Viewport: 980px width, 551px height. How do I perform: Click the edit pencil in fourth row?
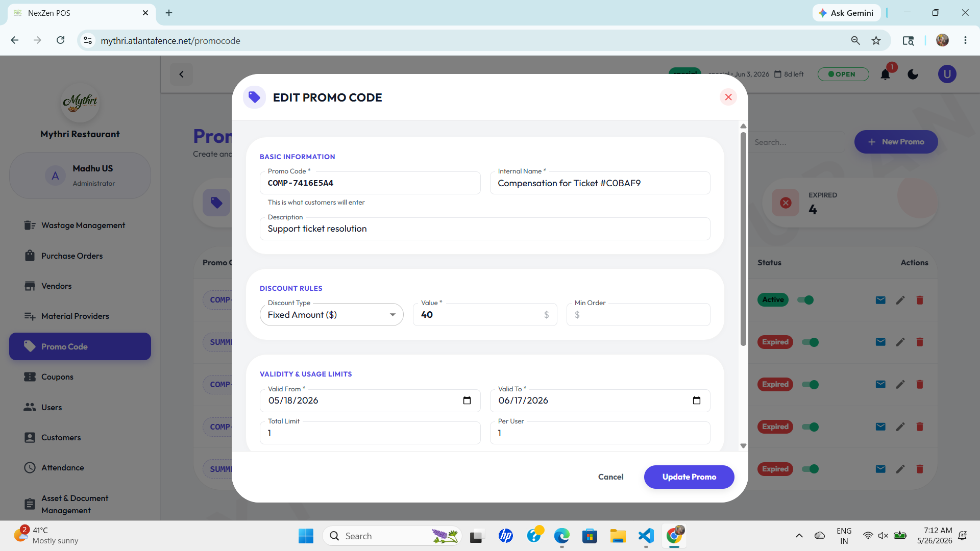click(x=900, y=427)
